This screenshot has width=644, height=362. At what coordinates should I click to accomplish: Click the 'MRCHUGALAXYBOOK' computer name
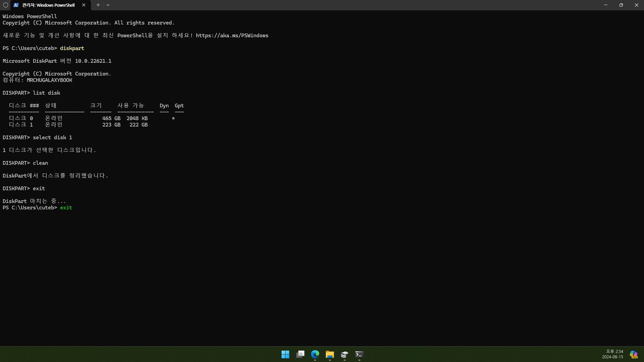(50, 80)
